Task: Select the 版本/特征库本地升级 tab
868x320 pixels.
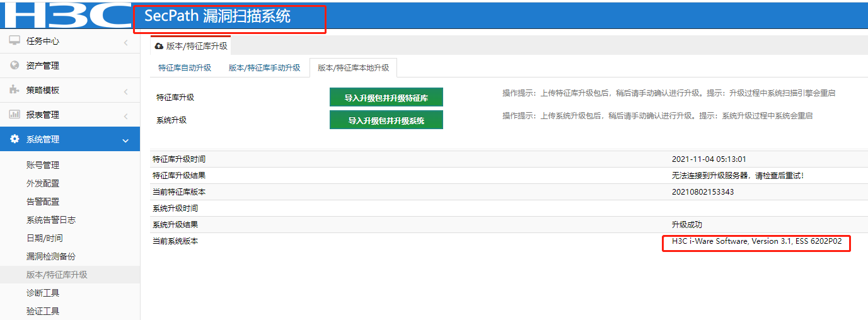Action: coord(353,68)
